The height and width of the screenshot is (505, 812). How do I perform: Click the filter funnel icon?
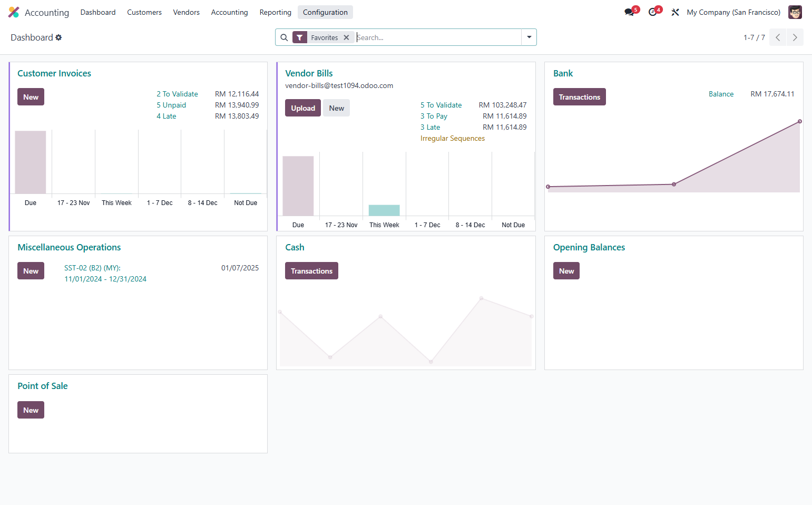299,37
